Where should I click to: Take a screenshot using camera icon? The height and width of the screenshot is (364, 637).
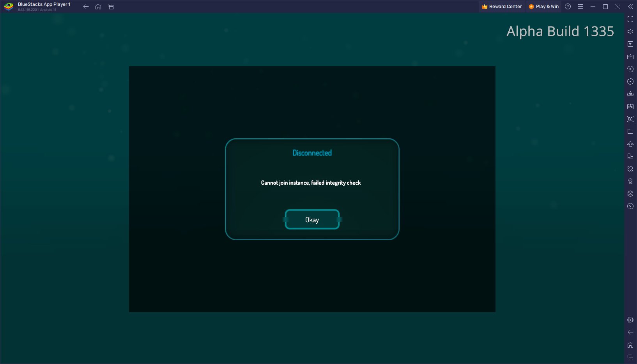630,119
